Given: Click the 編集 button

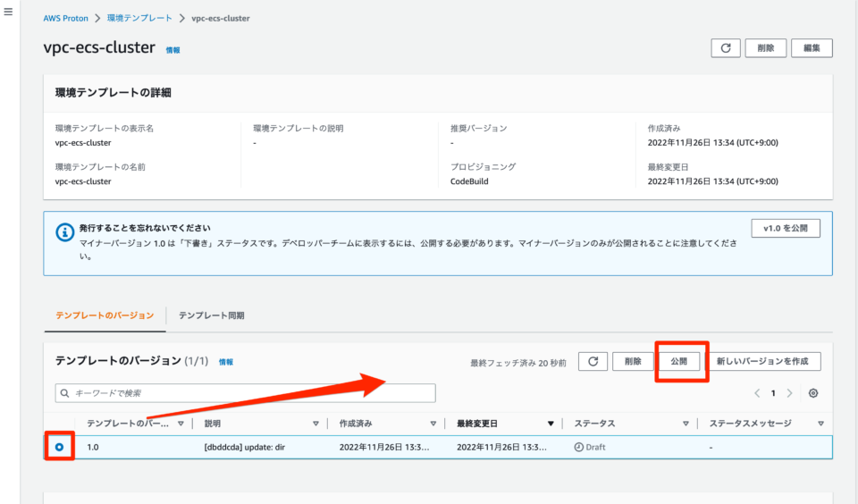Looking at the screenshot, I should [812, 48].
